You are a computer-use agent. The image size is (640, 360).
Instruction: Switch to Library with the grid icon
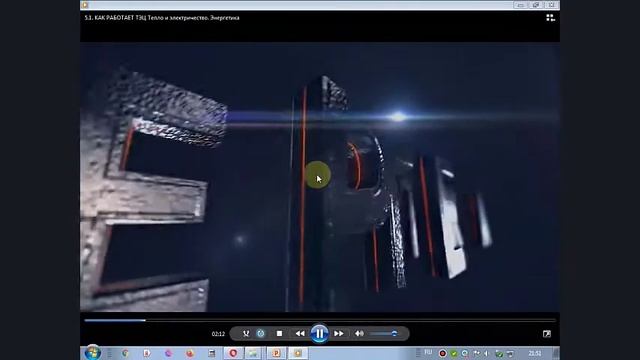(x=550, y=18)
